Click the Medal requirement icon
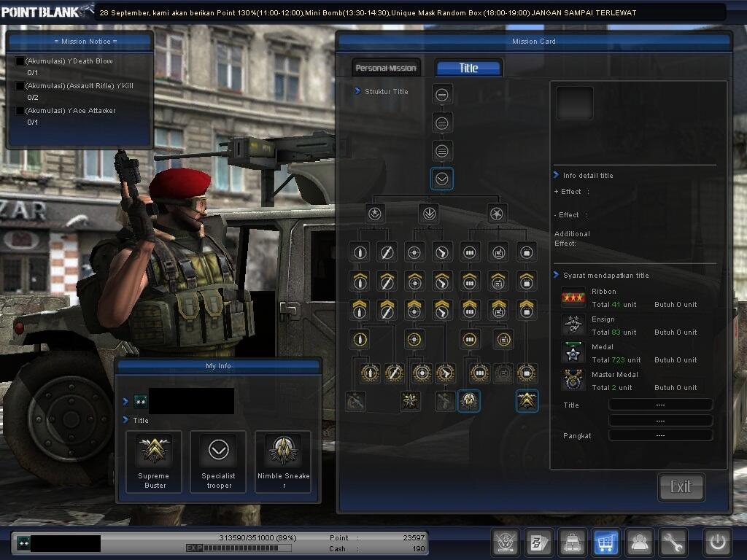Viewport: 747px width, 560px height. pos(573,354)
